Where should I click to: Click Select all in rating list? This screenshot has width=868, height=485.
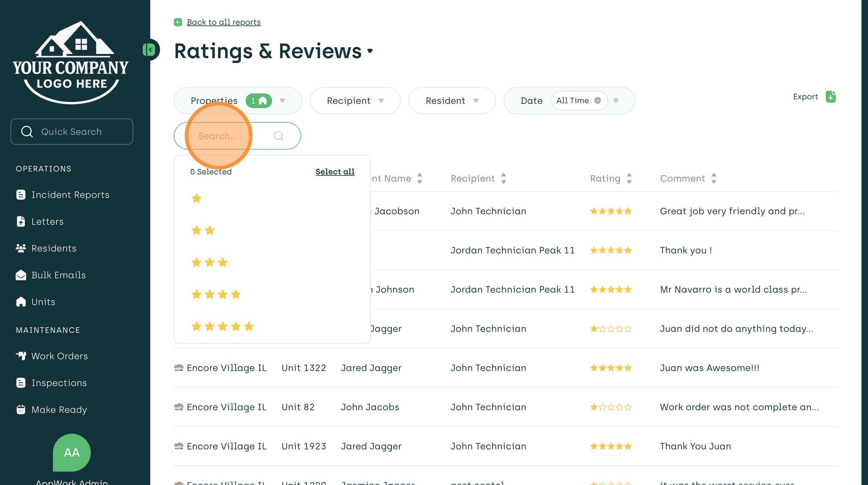click(335, 171)
